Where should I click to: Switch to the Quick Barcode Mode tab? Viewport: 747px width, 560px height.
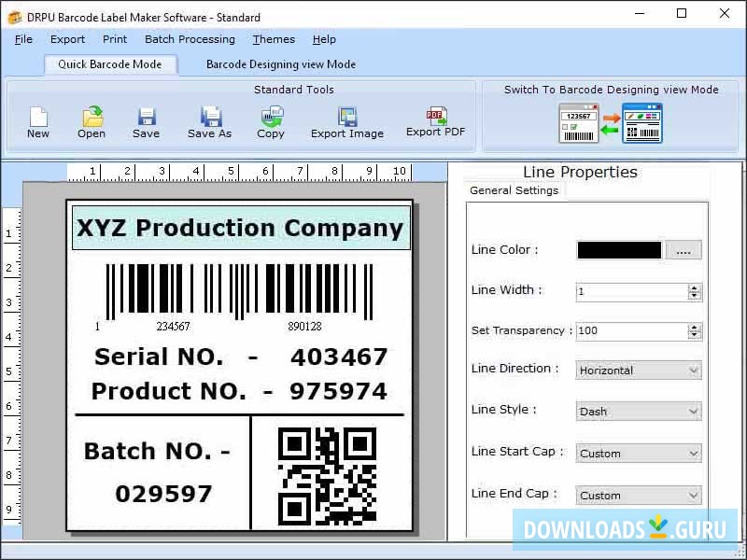(110, 64)
